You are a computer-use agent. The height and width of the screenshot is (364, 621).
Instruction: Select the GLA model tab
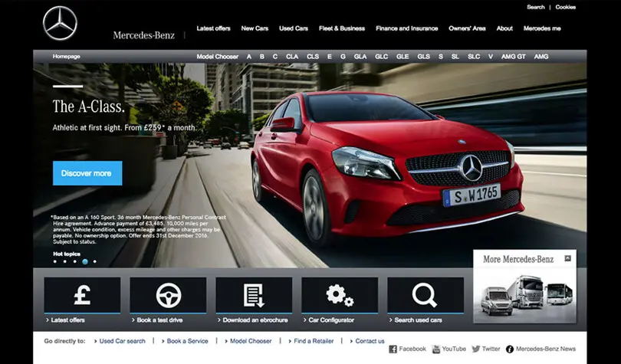360,57
